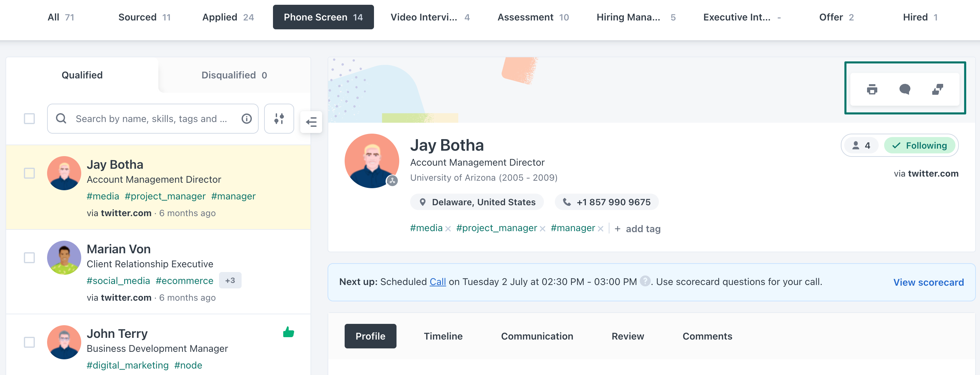Check the select-all candidates checkbox
The width and height of the screenshot is (980, 375).
(x=29, y=119)
